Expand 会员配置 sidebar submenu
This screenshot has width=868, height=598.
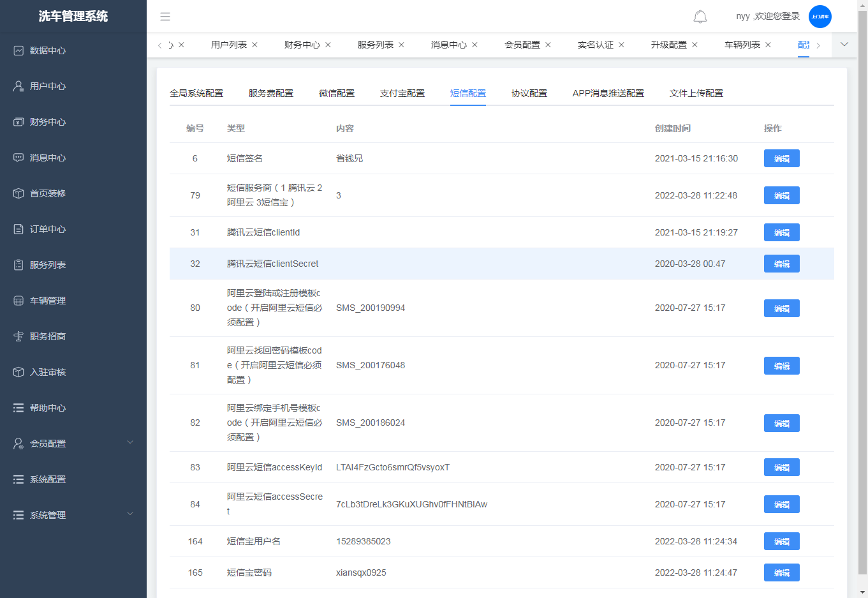point(73,444)
